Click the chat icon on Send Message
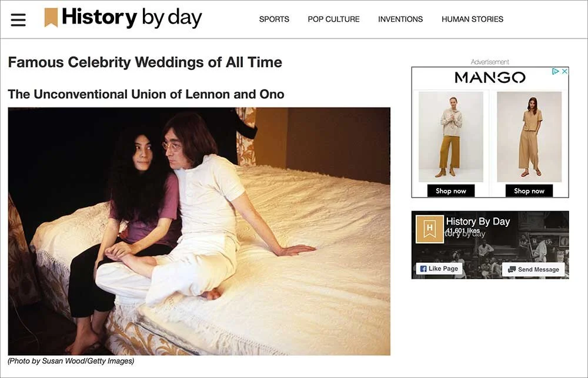Screen dimensions: 588x378 (x=512, y=270)
